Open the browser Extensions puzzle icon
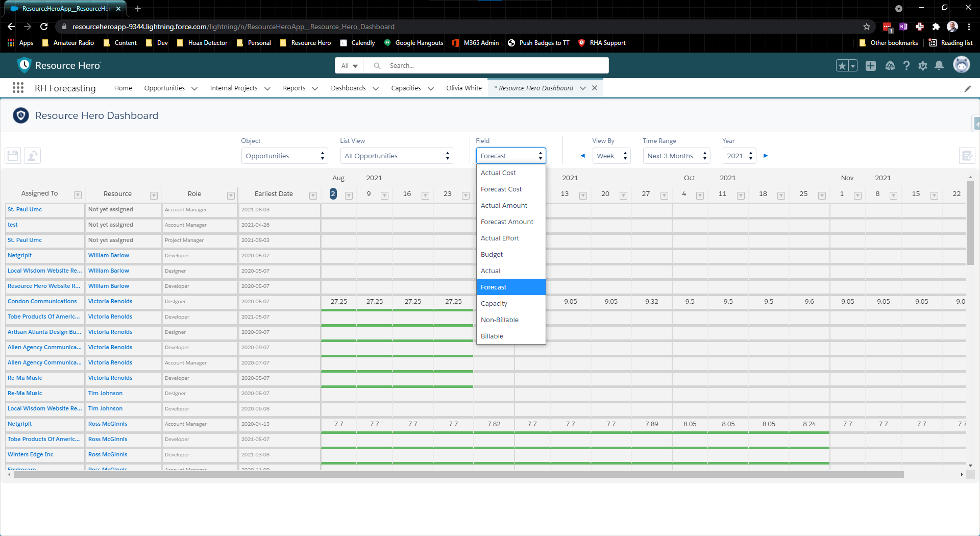 (x=936, y=27)
